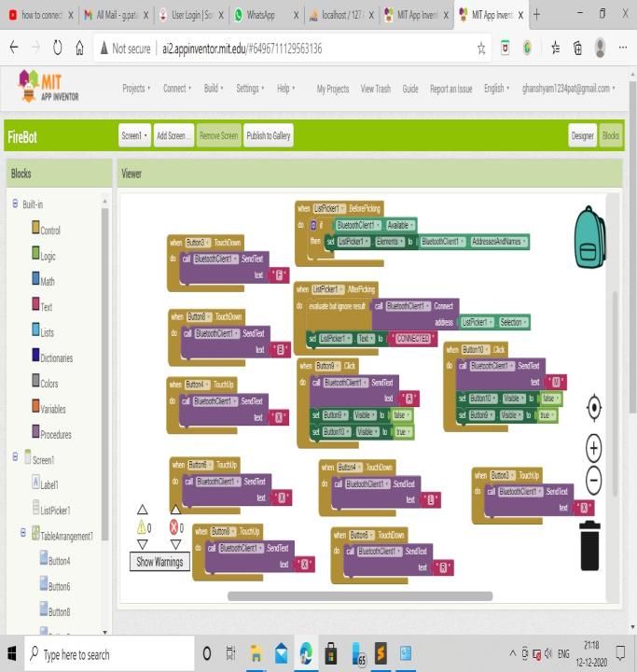Image resolution: width=637 pixels, height=672 pixels.
Task: Open the Selection dropdown in the Connect block
Action: [513, 322]
